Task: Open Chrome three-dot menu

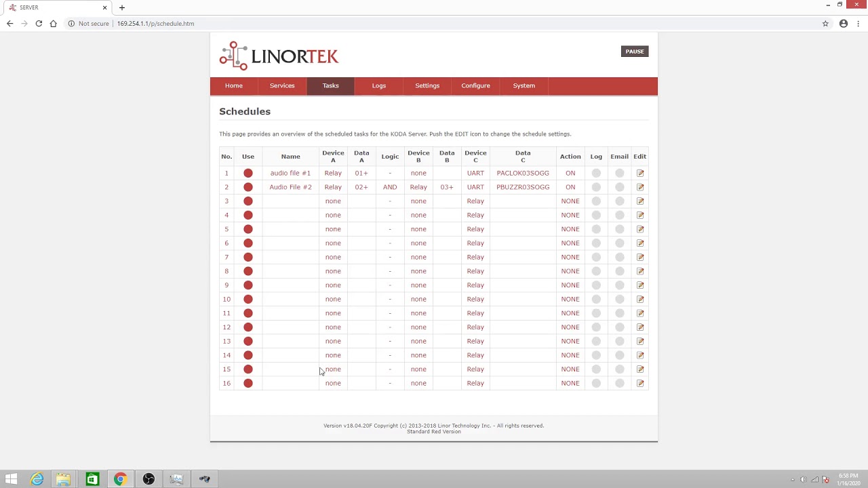Action: [859, 23]
